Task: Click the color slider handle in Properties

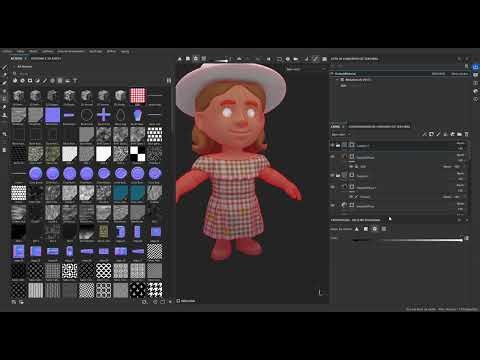Action: (x=462, y=240)
